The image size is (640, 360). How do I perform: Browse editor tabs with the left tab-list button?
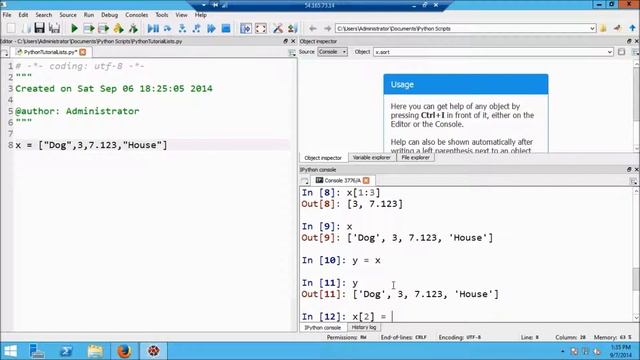pyautogui.click(x=5, y=53)
